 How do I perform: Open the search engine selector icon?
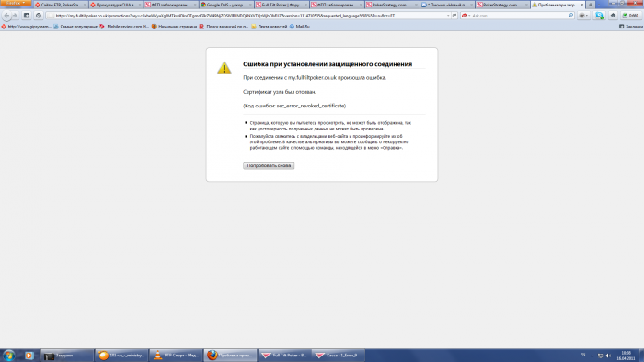coord(466,16)
